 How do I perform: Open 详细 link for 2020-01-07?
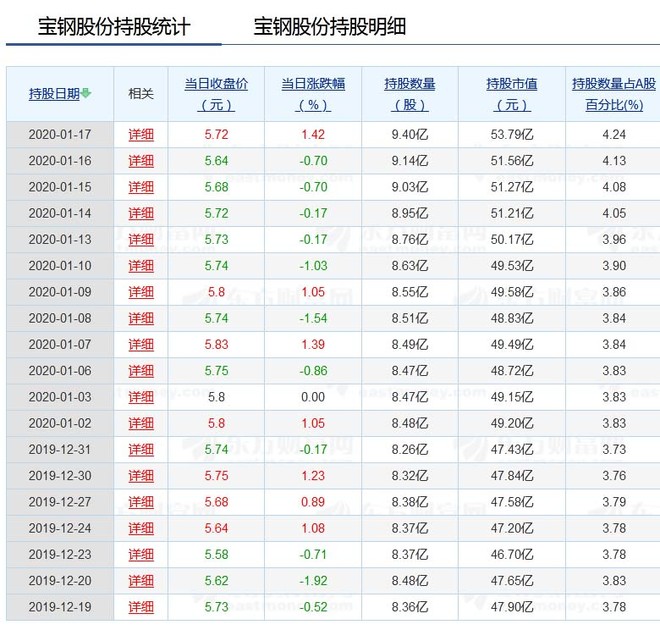coord(141,345)
